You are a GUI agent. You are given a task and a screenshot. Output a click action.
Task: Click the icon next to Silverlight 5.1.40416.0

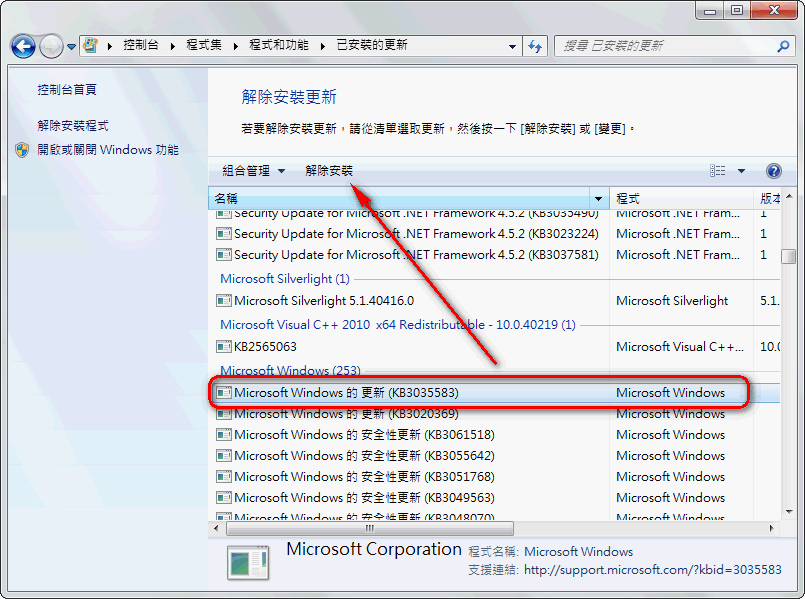[x=224, y=301]
